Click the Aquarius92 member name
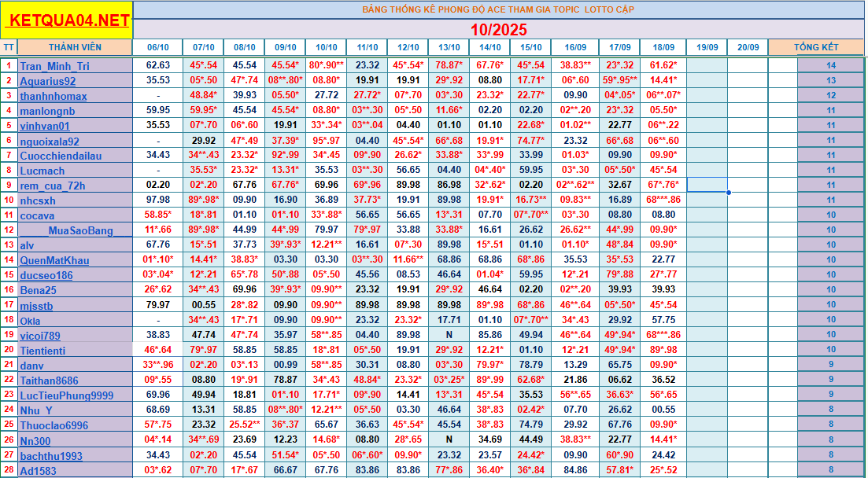The image size is (868, 478). click(48, 81)
